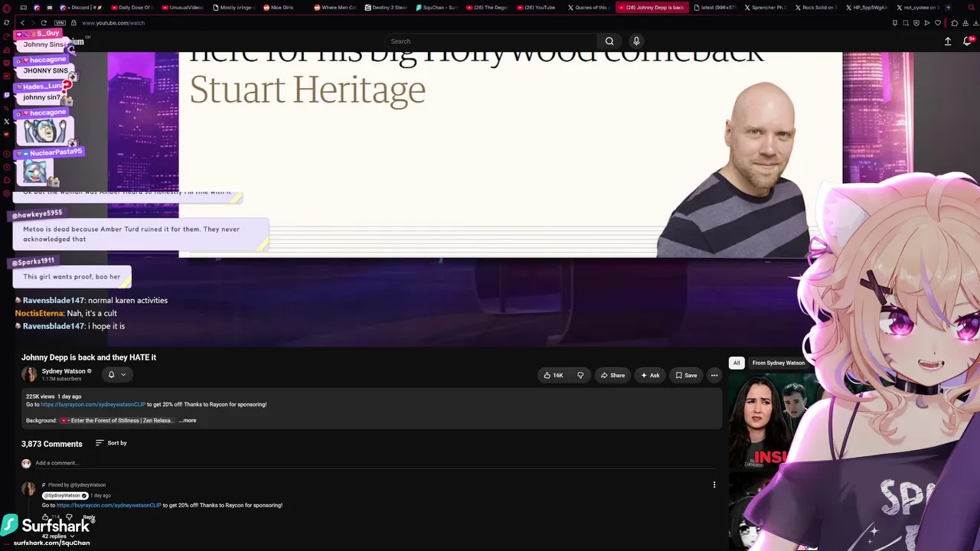Switch to the SquChan tab

click(438, 8)
